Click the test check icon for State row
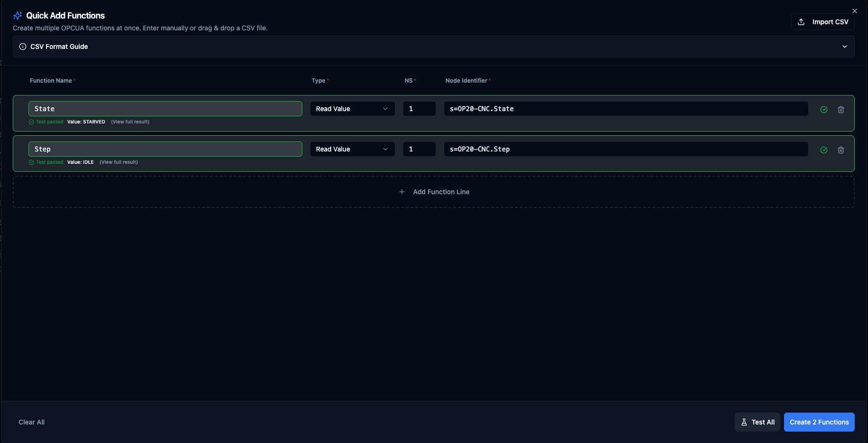Viewport: 868px width, 443px height. pos(824,110)
